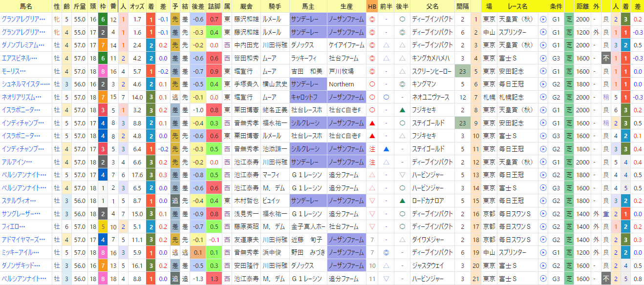Play the race video in row 3
Screen dimensions: 644x285
tap(543, 45)
